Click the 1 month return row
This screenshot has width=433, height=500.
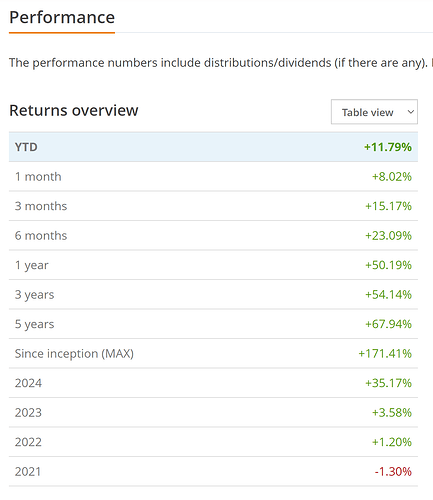[x=213, y=177]
